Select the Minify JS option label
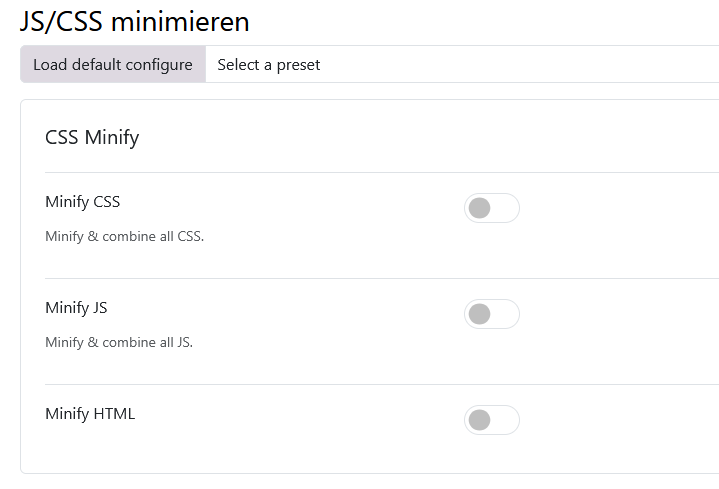Image resolution: width=719 pixels, height=489 pixels. click(76, 308)
